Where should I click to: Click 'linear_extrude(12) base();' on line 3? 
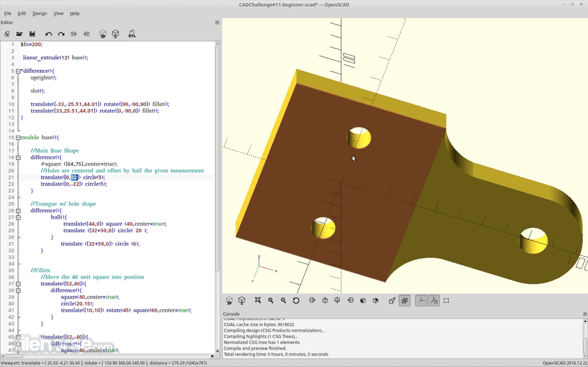55,58
